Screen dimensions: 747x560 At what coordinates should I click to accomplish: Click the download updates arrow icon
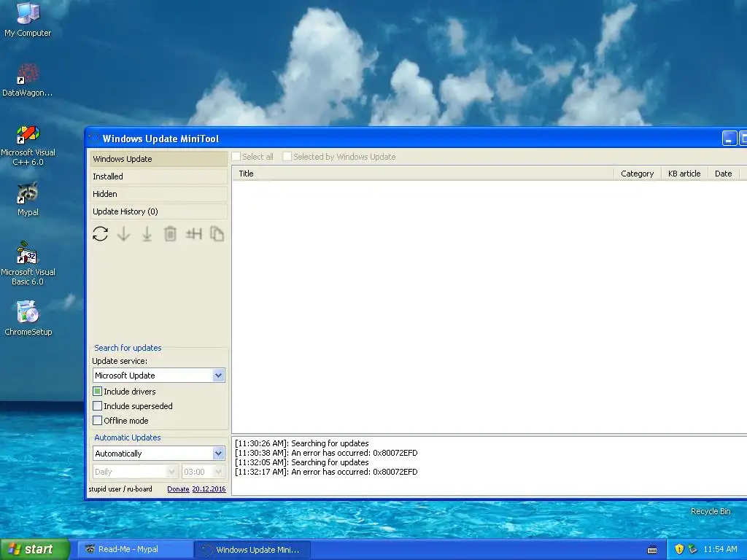pyautogui.click(x=123, y=234)
